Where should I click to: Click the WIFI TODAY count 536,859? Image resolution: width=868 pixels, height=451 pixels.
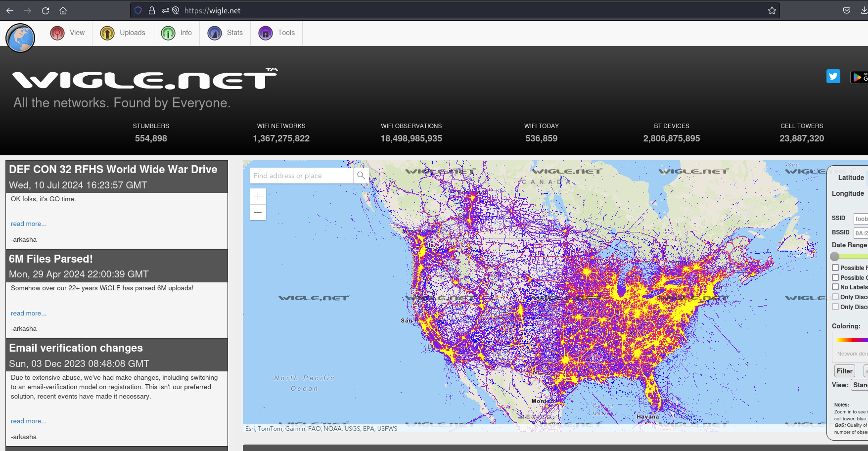coord(542,138)
